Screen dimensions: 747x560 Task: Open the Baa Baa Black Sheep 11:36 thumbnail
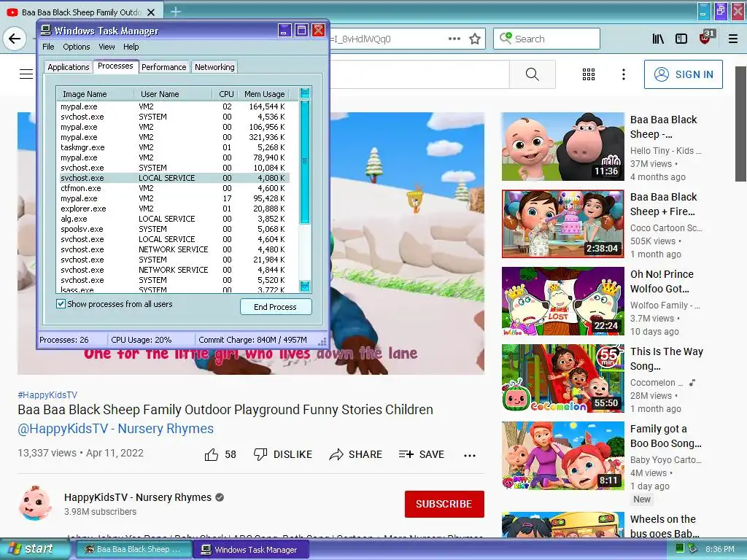pos(562,147)
